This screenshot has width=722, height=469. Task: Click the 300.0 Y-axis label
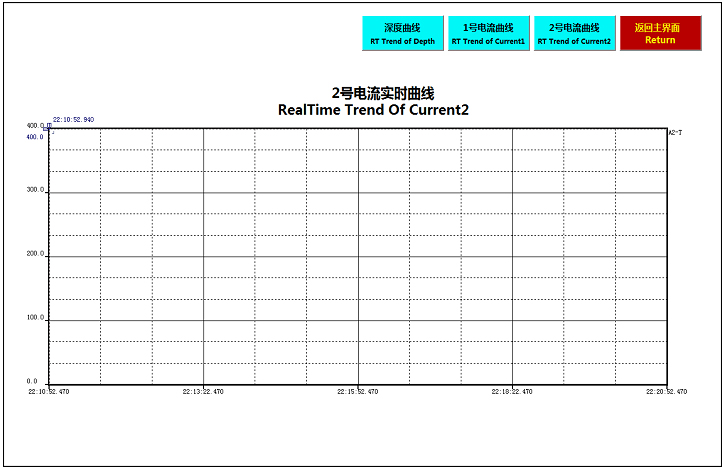tap(35, 189)
